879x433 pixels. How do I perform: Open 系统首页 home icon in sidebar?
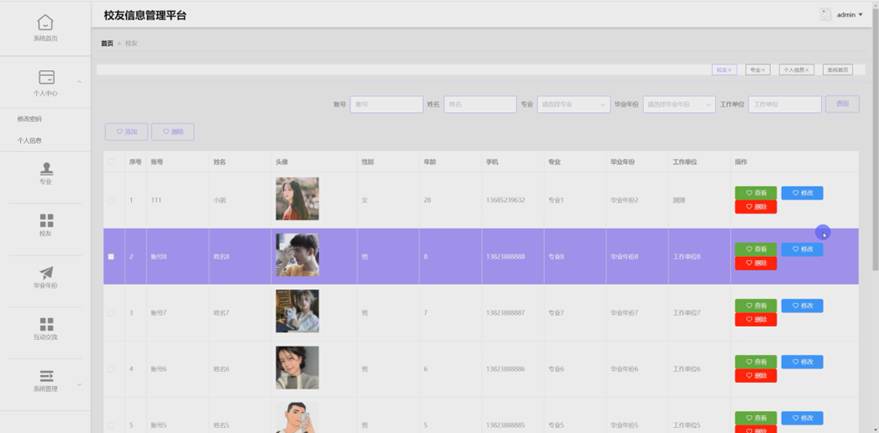45,22
